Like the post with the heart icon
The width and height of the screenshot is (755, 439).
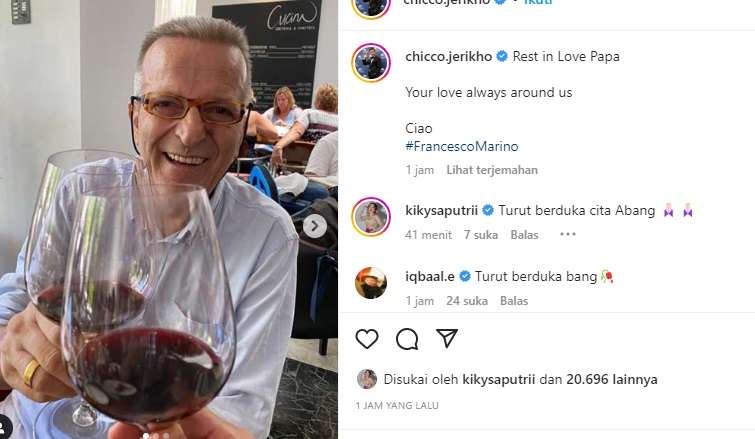367,339
